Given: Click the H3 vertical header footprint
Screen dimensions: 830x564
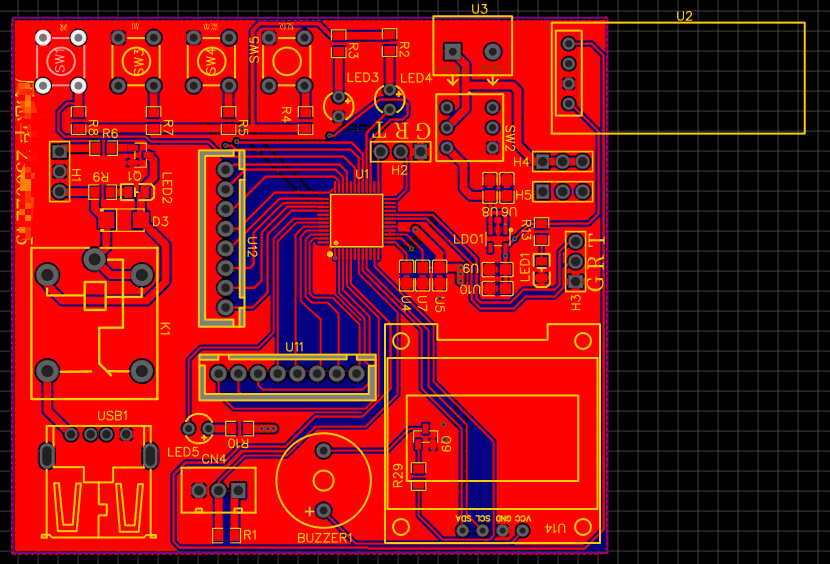Looking at the screenshot, I should 575,262.
